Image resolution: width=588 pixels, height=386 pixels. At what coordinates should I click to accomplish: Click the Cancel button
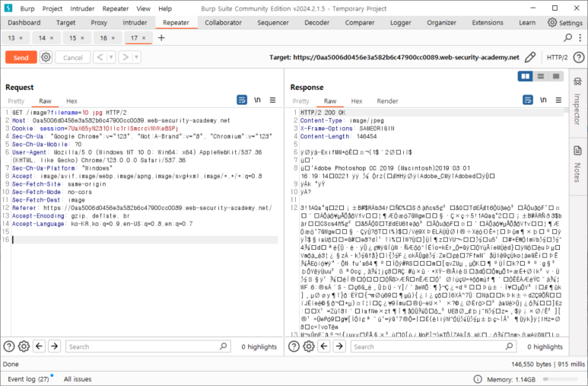point(73,57)
